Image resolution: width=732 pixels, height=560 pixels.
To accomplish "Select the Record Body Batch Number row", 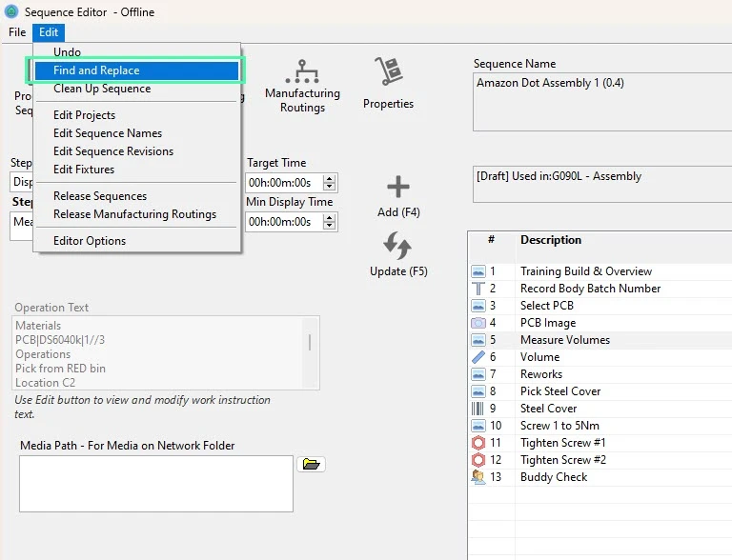I will click(x=590, y=289).
